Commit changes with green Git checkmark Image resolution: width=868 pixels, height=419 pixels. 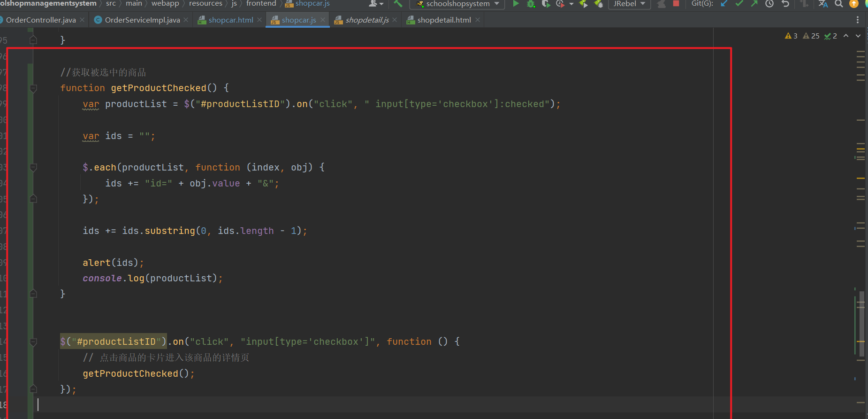point(739,4)
